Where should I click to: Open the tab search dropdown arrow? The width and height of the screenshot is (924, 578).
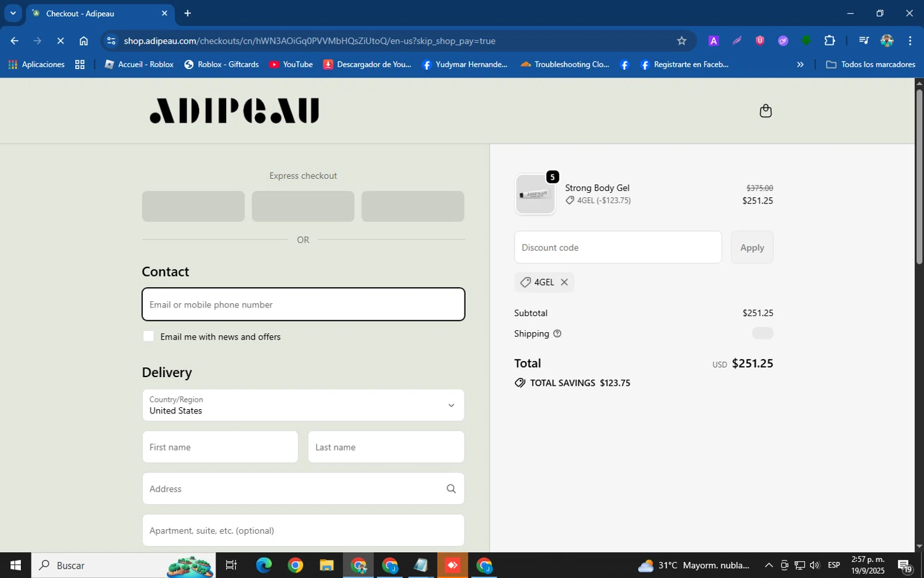pyautogui.click(x=13, y=13)
